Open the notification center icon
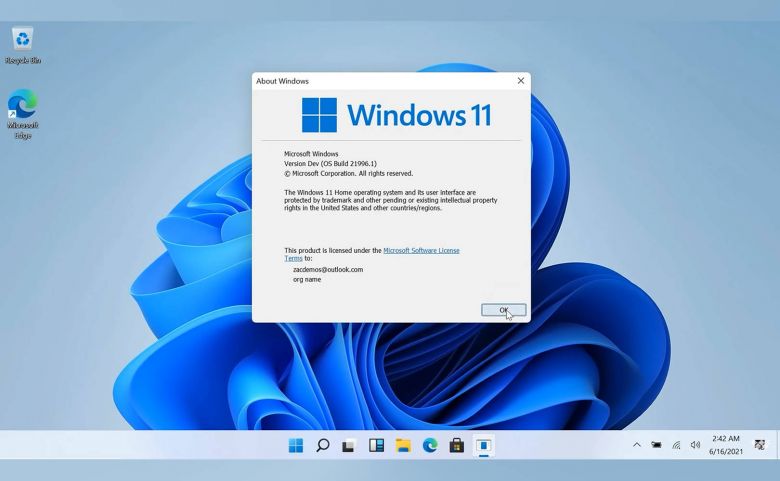This screenshot has width=780, height=481. (760, 445)
